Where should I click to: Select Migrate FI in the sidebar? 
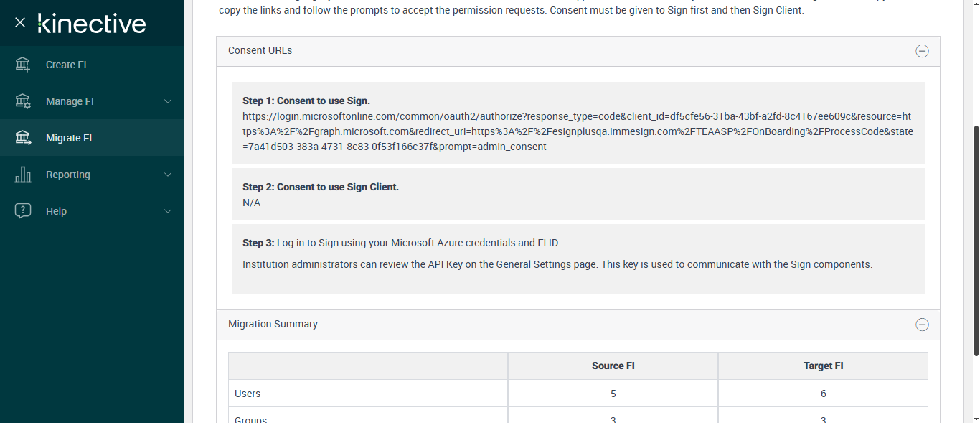[x=69, y=138]
